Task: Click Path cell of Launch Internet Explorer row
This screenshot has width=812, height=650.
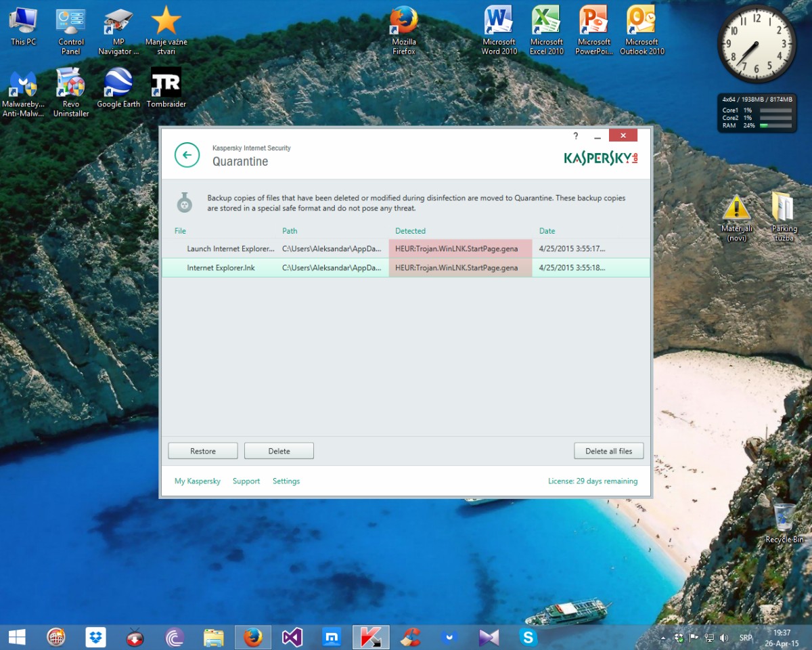Action: click(x=332, y=248)
